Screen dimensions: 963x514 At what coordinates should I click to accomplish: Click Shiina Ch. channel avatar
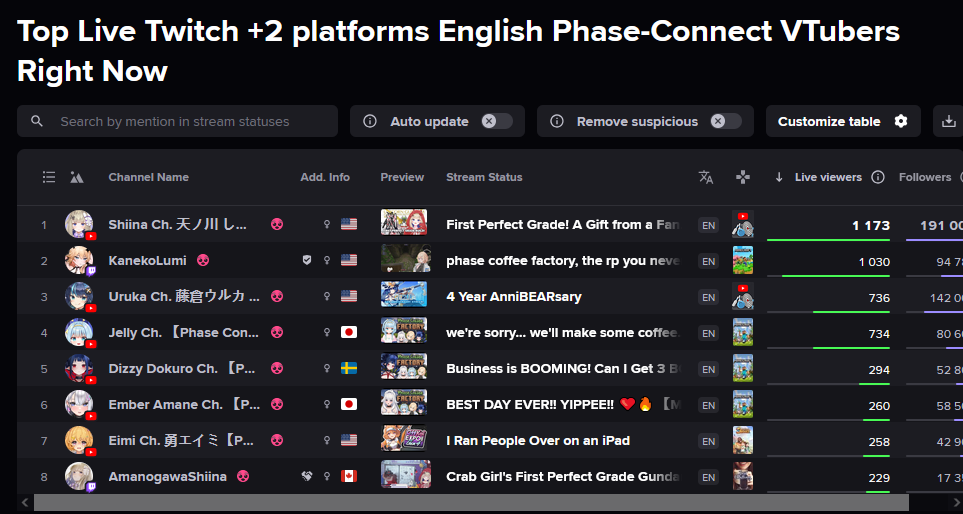tap(79, 224)
